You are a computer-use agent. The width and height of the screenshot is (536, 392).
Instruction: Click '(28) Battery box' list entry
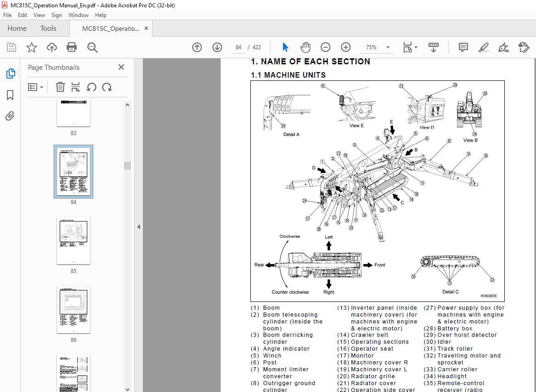pos(448,329)
